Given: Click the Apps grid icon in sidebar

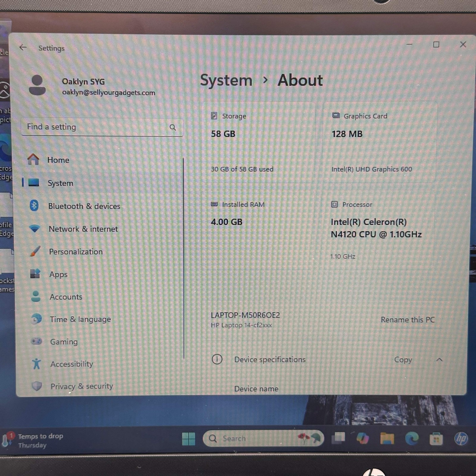Looking at the screenshot, I should 35,273.
